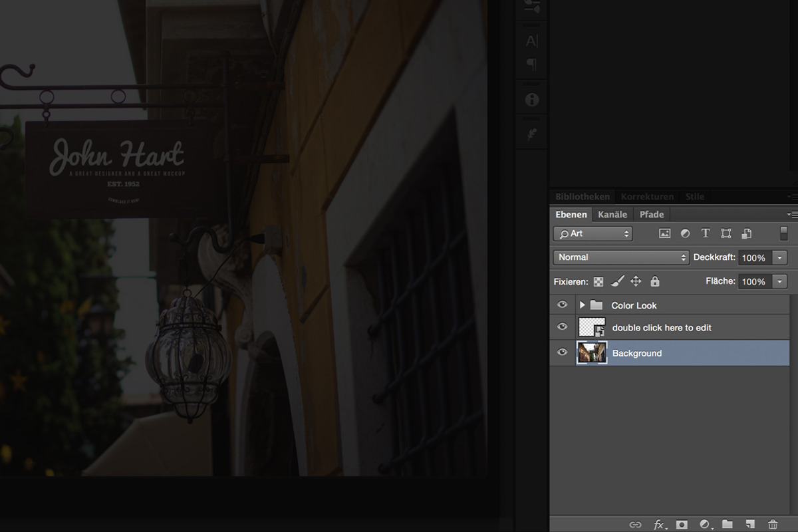Hide the Color Look group
This screenshot has width=798, height=532.
point(563,305)
